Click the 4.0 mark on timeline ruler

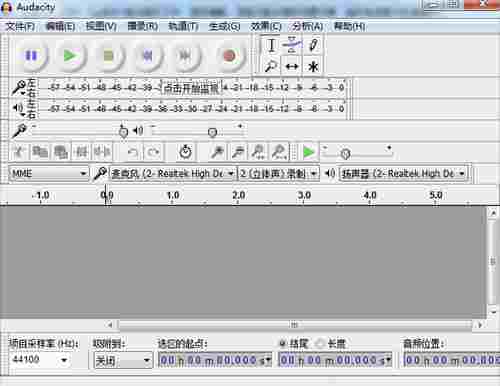[x=370, y=195]
